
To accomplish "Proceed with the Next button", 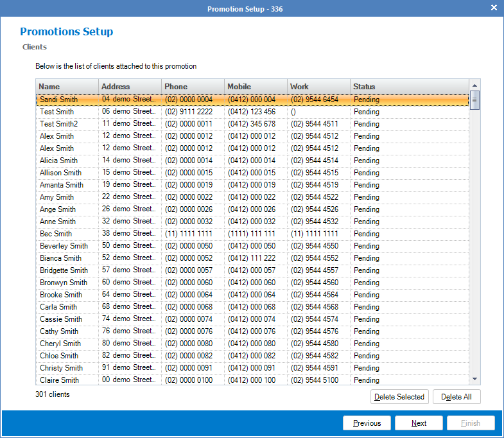I will [419, 423].
